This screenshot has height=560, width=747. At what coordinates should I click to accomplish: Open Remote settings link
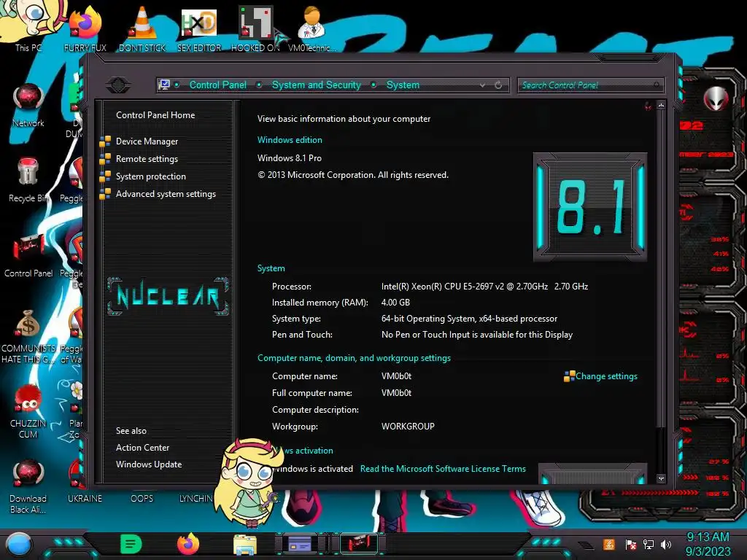[x=147, y=159]
